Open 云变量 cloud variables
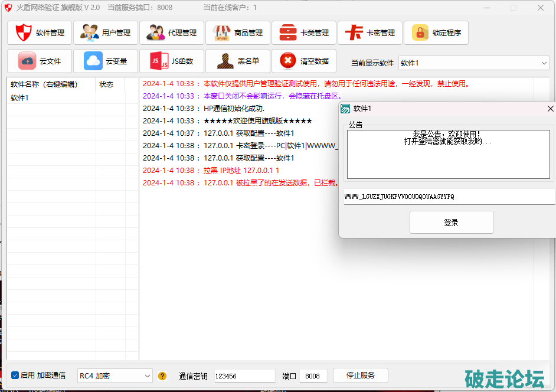The image size is (556, 392). pyautogui.click(x=106, y=61)
